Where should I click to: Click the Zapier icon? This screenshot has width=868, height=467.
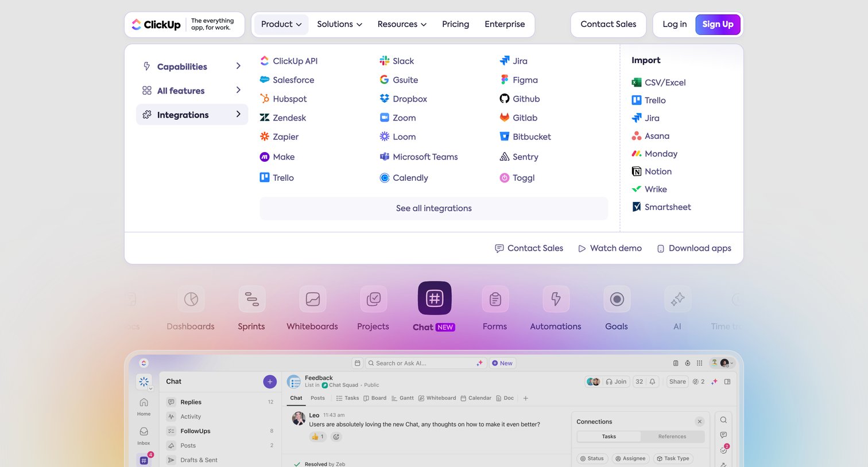click(265, 137)
